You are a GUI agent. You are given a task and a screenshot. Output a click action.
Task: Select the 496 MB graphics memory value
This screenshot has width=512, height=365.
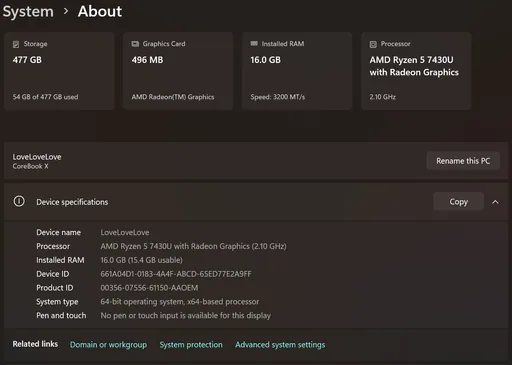tap(147, 60)
